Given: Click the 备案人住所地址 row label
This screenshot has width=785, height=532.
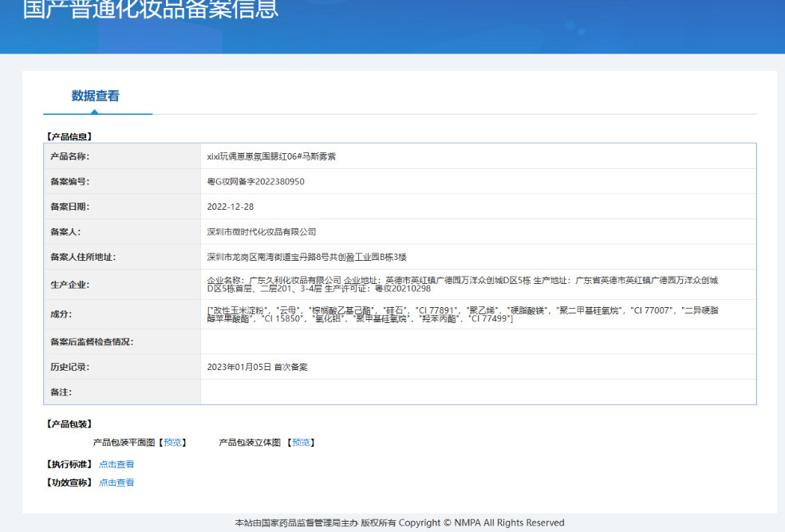Looking at the screenshot, I should 83,257.
